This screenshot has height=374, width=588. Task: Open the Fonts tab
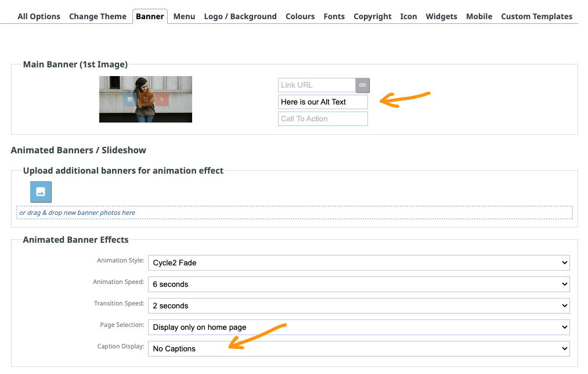(334, 16)
